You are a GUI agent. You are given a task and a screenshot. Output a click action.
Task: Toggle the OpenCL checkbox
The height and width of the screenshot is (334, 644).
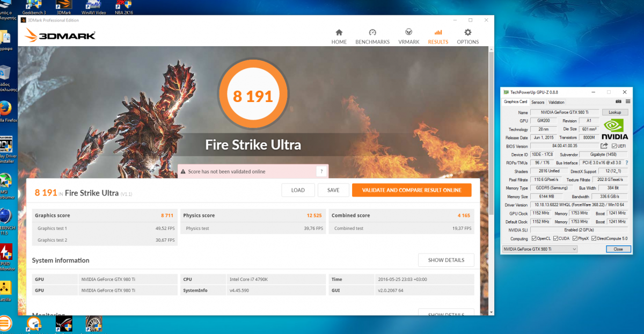click(x=533, y=238)
